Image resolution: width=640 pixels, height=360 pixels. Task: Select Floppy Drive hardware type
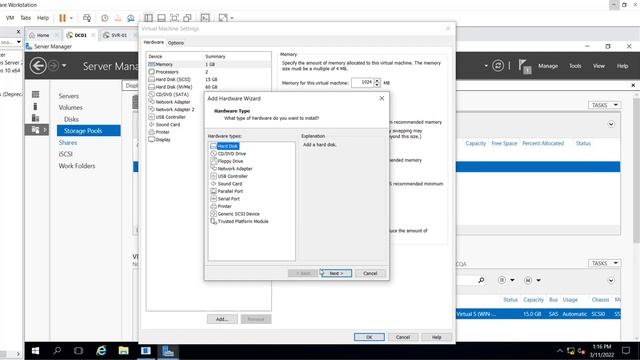point(227,161)
